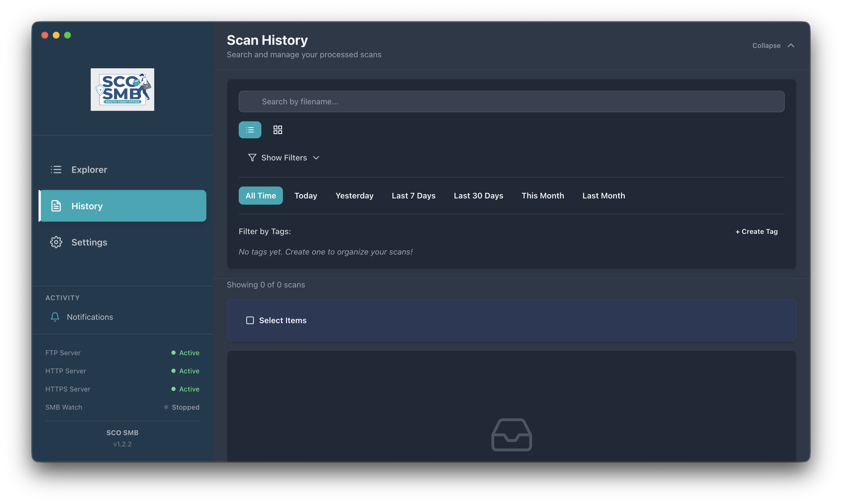Click the filter funnel icon
The height and width of the screenshot is (504, 842).
click(x=252, y=158)
